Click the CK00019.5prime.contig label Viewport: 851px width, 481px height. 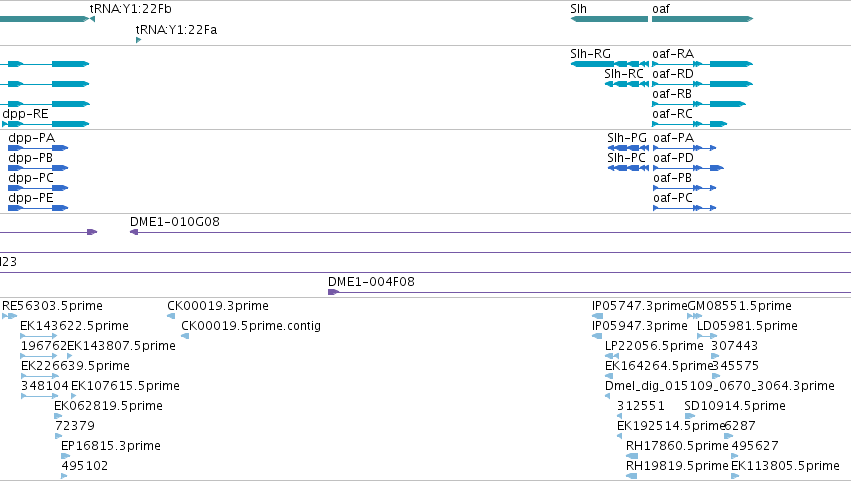click(x=251, y=326)
